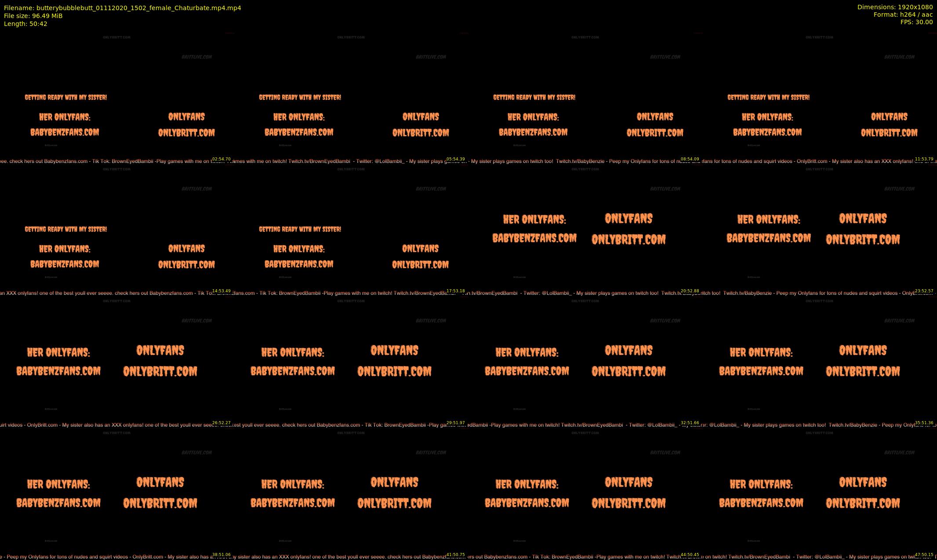
Task: Select the thumbnail stamped 14:53.49
Action: [x=117, y=230]
